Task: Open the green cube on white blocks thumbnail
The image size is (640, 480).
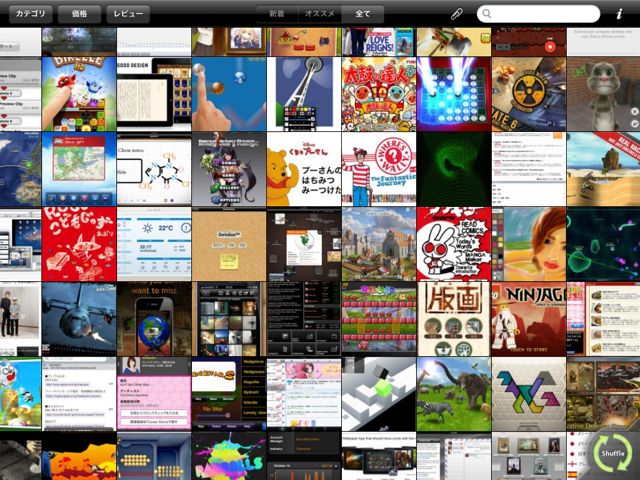Action: point(379,394)
